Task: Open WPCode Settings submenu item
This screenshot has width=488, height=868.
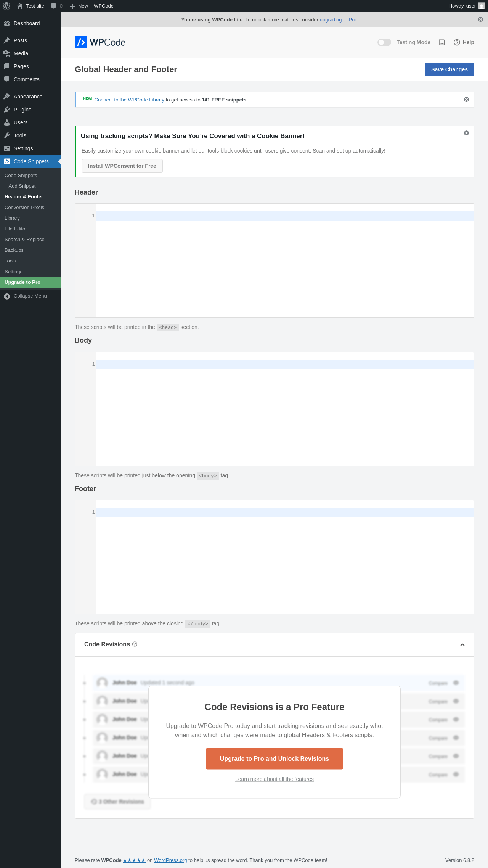Action: [x=30, y=272]
